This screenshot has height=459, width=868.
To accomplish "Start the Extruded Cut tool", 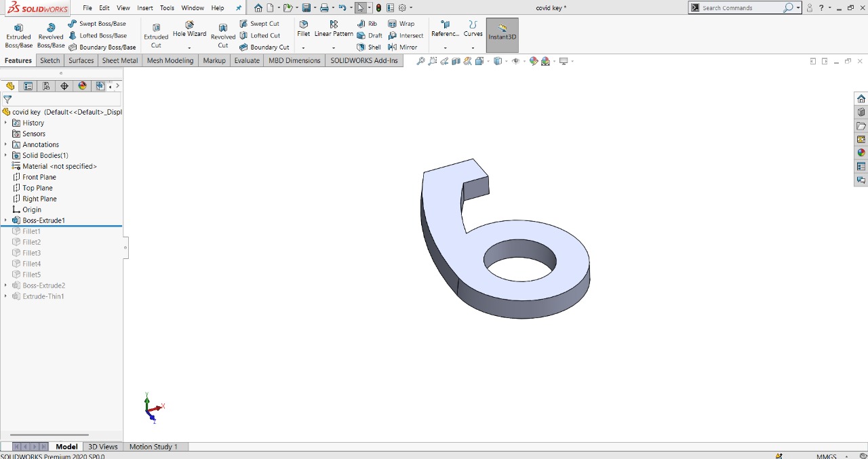I will click(156, 36).
